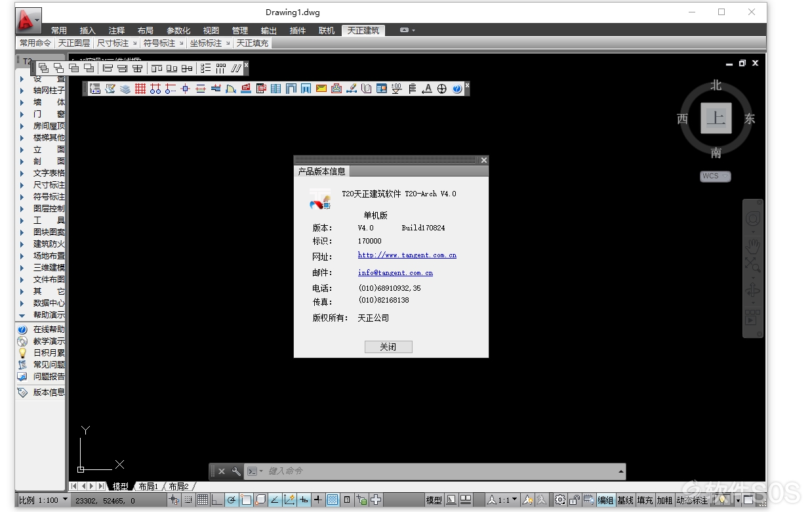Click the lock UI padlock status icon
The image size is (812, 512).
pyautogui.click(x=575, y=500)
